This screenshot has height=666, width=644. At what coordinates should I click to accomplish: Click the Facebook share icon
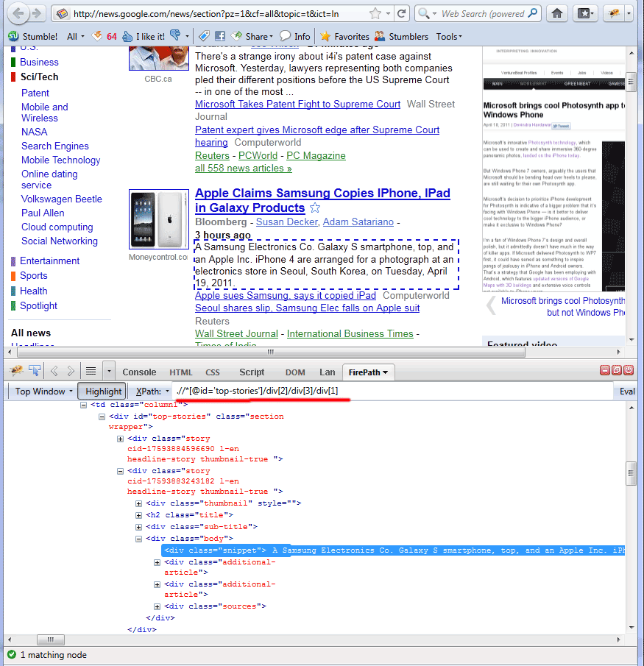click(x=219, y=36)
